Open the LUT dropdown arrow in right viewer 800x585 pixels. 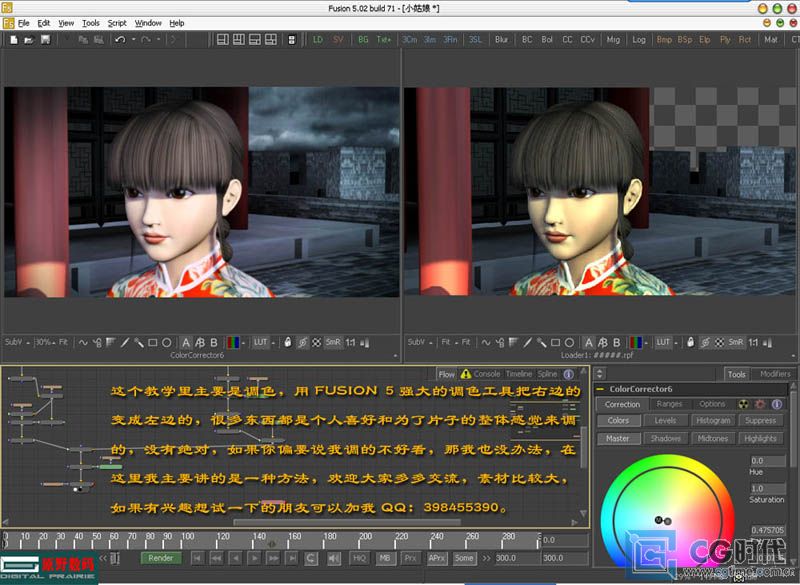677,342
